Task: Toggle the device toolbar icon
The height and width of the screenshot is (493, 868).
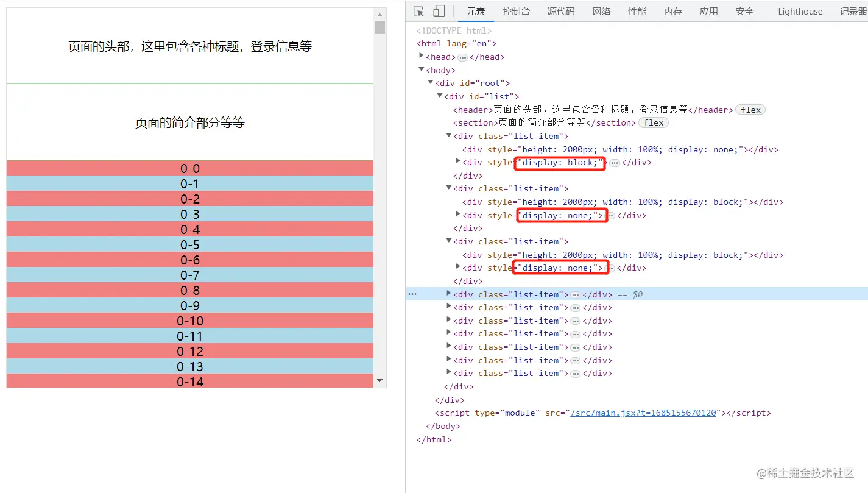Action: pos(439,12)
